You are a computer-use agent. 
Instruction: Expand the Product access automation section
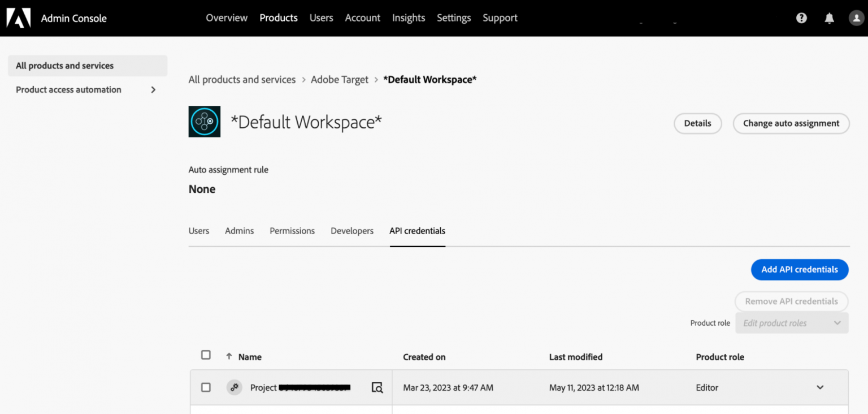[x=153, y=89]
